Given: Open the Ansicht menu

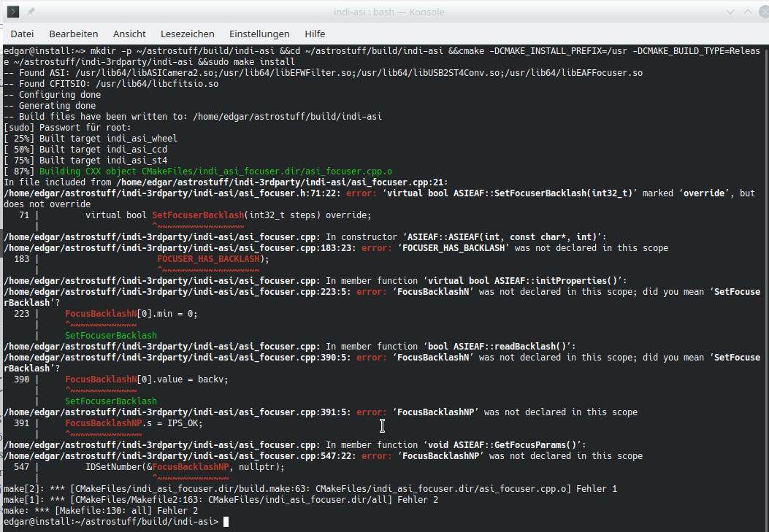Looking at the screenshot, I should click(x=129, y=34).
